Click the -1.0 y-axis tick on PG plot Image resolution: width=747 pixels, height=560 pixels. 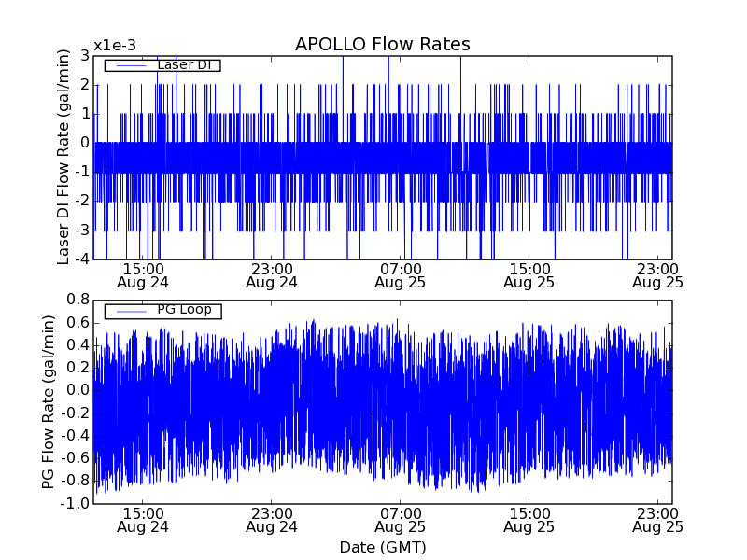point(77,504)
